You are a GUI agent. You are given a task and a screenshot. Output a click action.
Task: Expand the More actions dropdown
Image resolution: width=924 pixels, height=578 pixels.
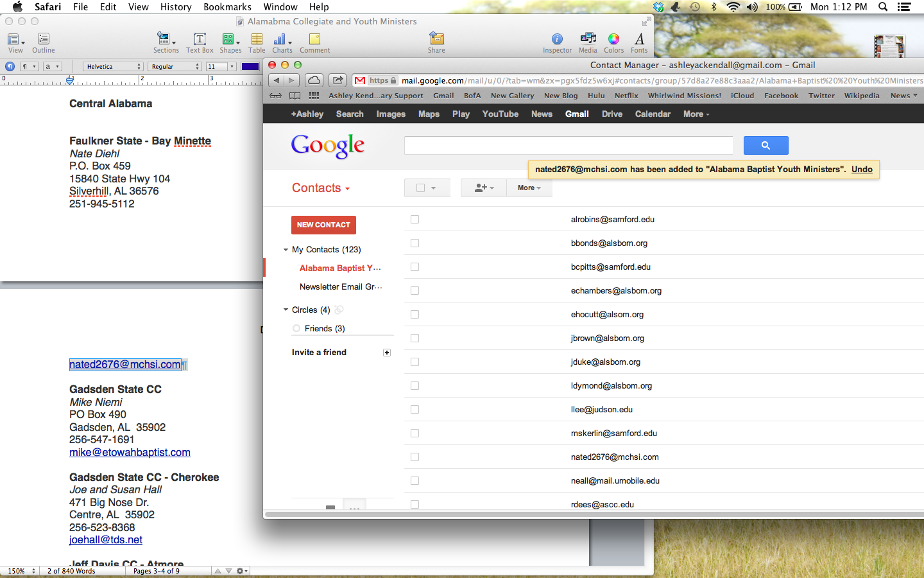[529, 188]
